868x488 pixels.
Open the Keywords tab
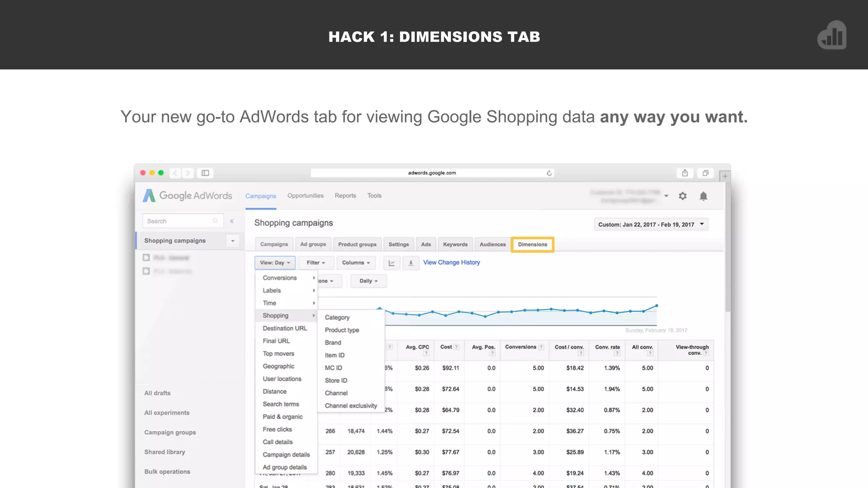(455, 244)
